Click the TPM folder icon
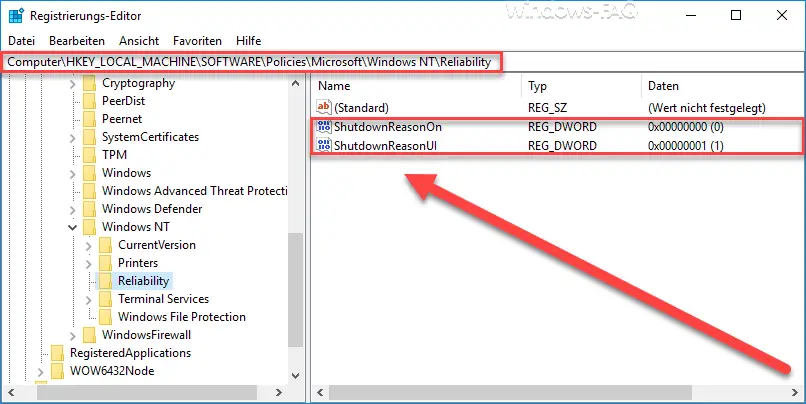Image resolution: width=806 pixels, height=404 pixels. point(89,155)
